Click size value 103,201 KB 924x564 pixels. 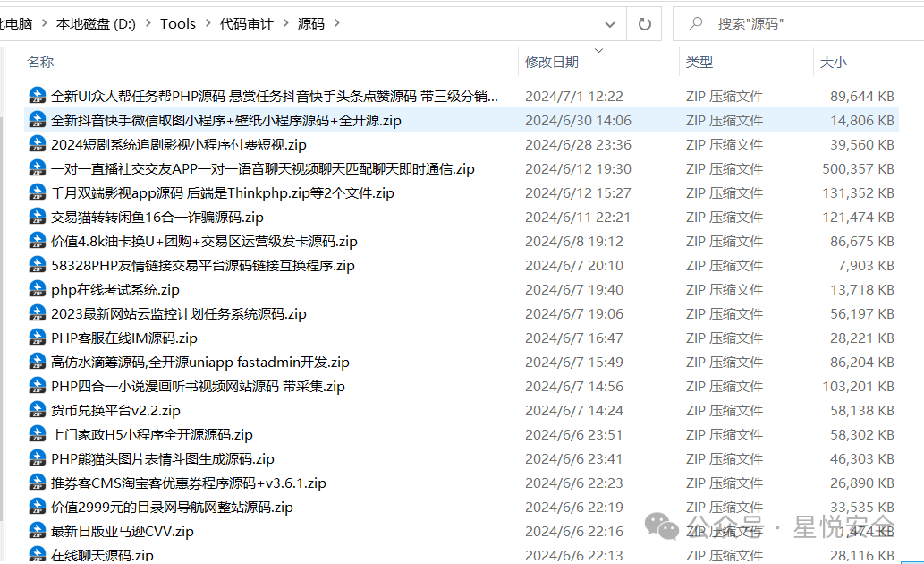coord(858,387)
